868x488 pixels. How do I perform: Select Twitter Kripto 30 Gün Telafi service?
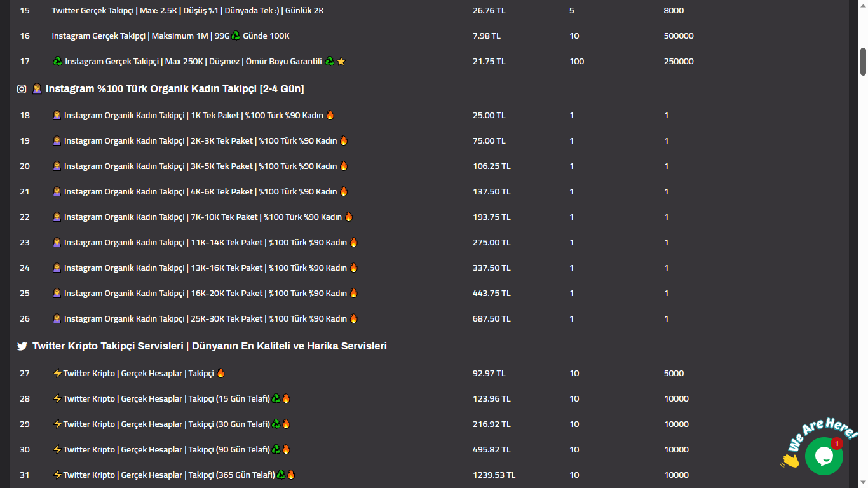172,424
